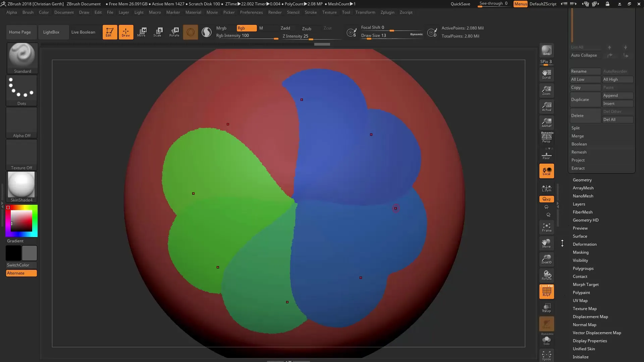Click the brush size S dial icon
Screen dimensions: 644x362
(352, 33)
